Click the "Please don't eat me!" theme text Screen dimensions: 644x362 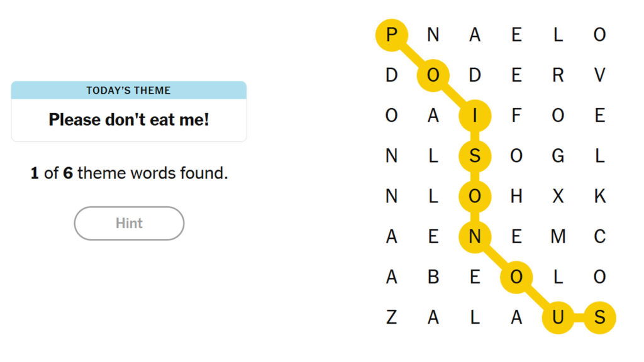pyautogui.click(x=129, y=119)
